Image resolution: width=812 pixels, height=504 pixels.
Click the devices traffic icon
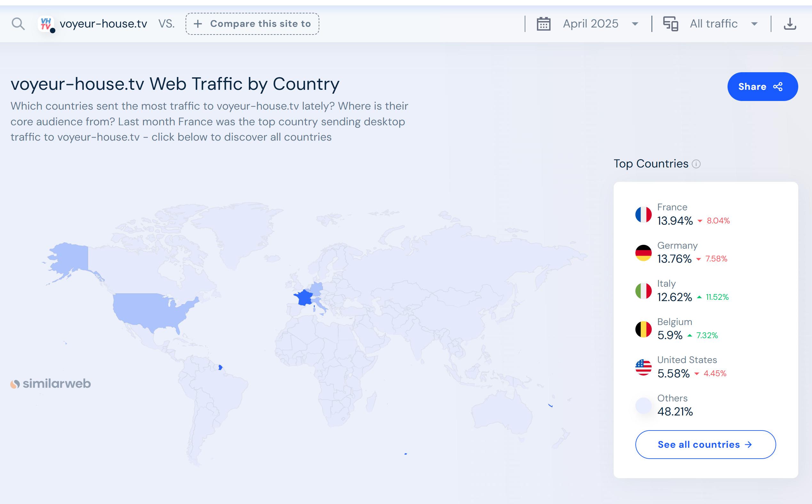tap(670, 24)
